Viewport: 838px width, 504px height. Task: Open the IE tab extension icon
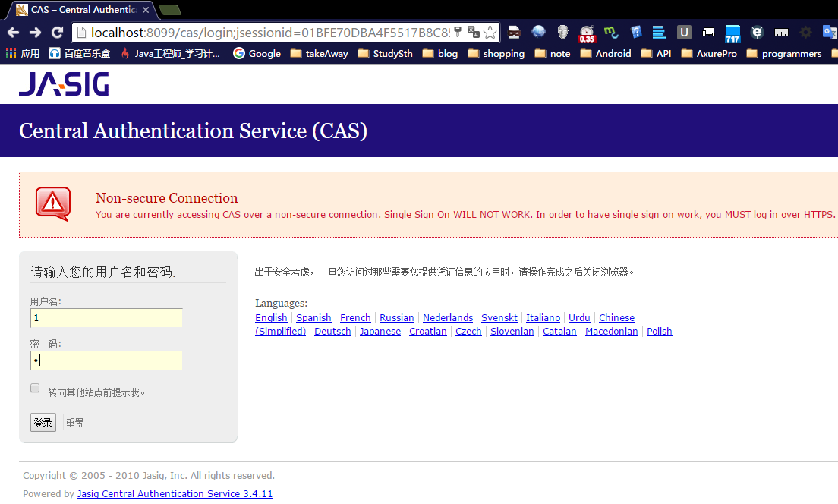click(757, 33)
